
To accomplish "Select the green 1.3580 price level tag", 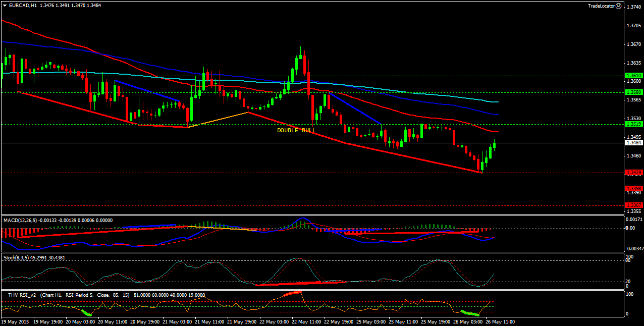I will [x=633, y=92].
